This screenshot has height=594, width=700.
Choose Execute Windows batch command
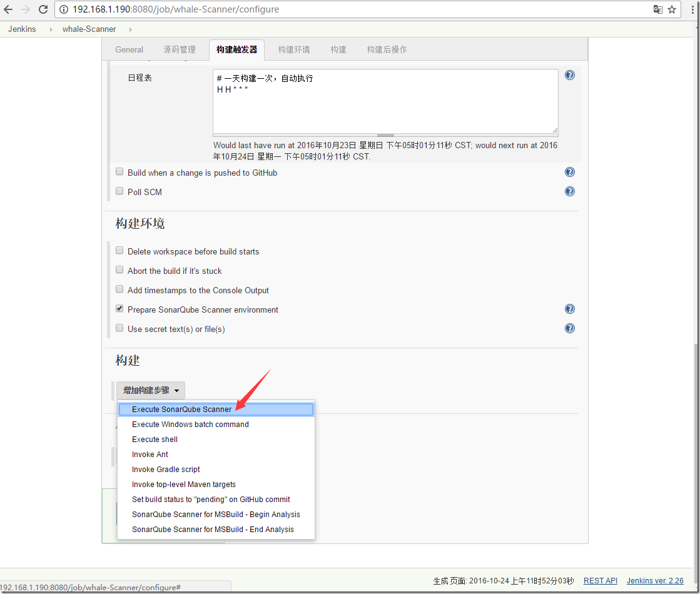(x=216, y=425)
